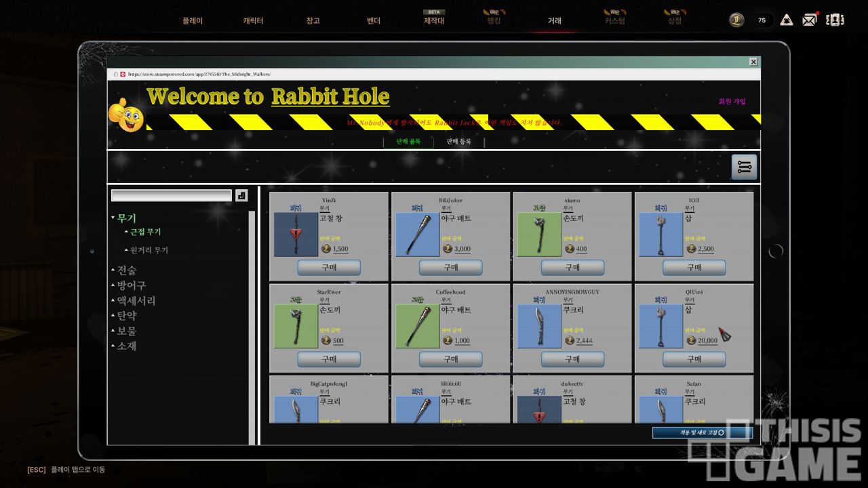Screen dimensions: 868x488
Task: Click the triangle notification bell icon
Action: point(787,20)
